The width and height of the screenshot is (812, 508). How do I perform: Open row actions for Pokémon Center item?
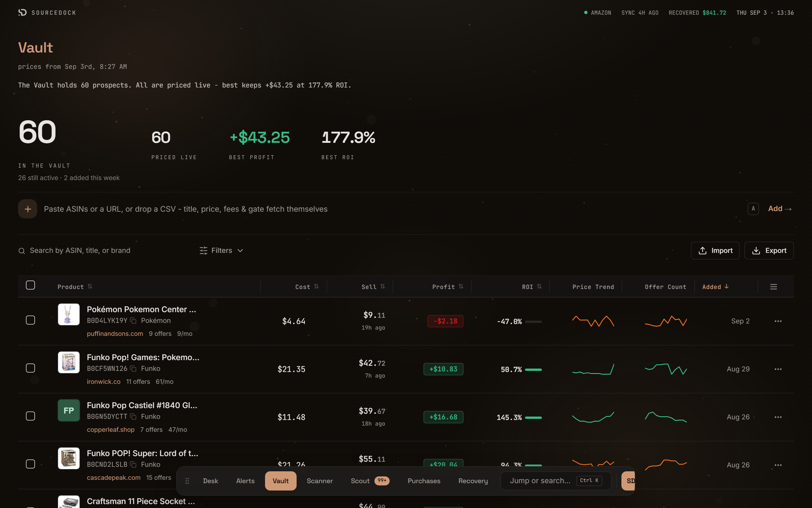[778, 321]
